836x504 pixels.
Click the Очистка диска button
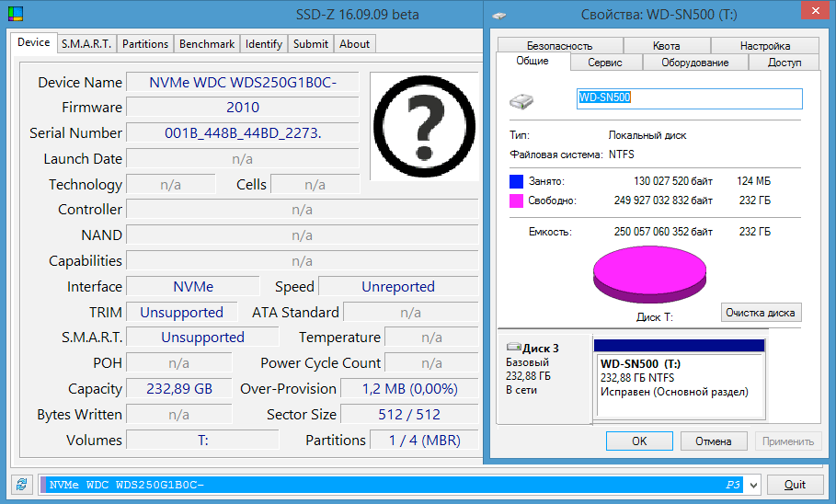[761, 313]
